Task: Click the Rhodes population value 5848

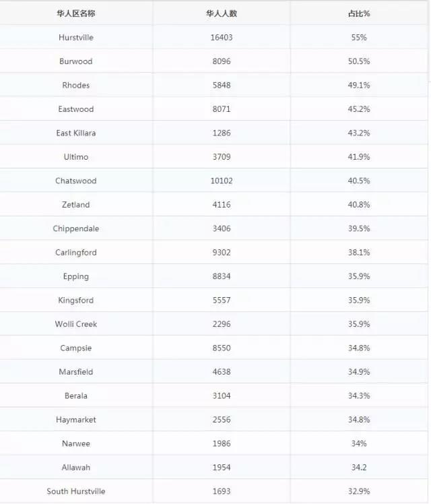Action: [x=222, y=85]
